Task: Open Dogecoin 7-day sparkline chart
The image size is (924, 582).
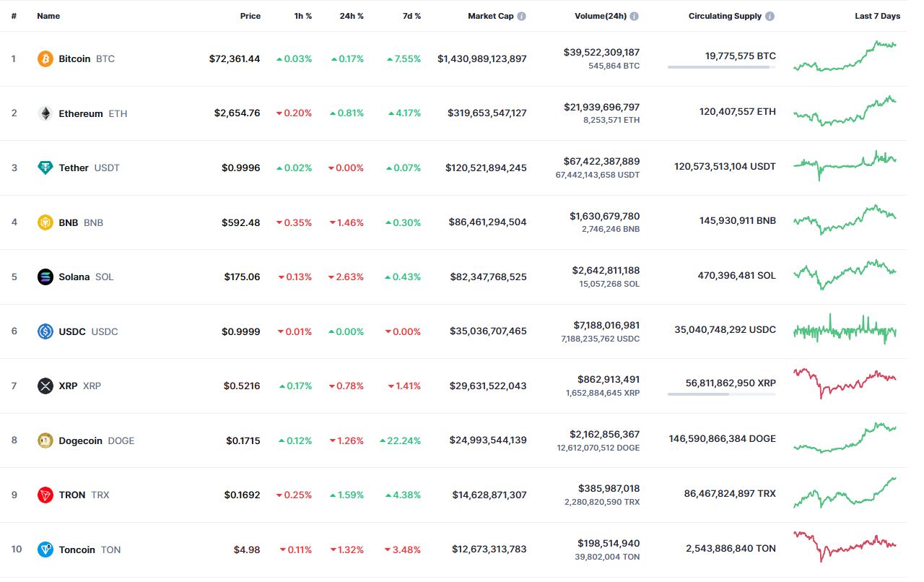Action: tap(845, 438)
